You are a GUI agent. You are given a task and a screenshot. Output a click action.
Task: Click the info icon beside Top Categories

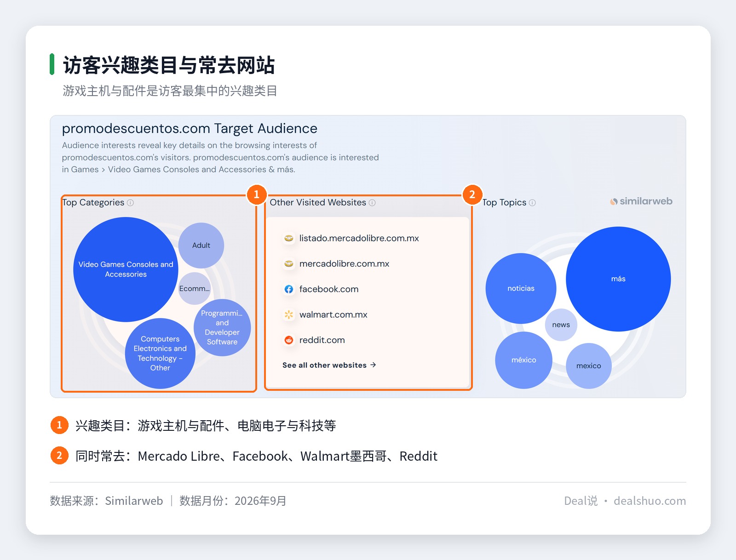tap(130, 203)
